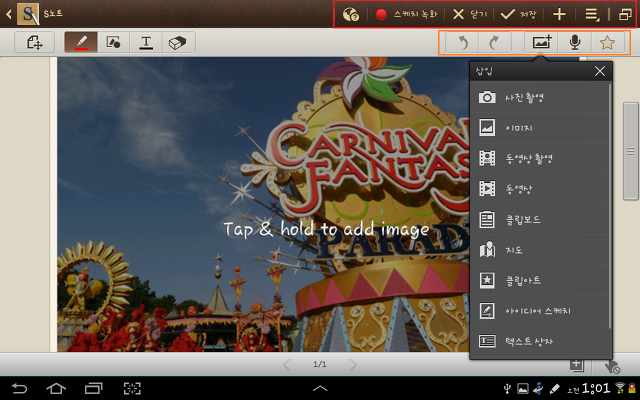Insert from 클립보드
640x400 pixels.
tap(539, 219)
